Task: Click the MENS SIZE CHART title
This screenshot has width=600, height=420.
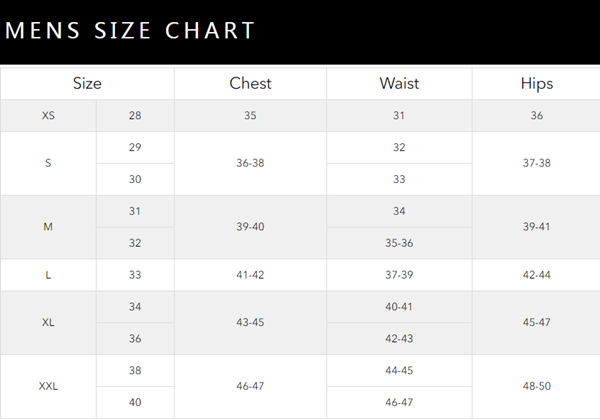Action: 130,30
